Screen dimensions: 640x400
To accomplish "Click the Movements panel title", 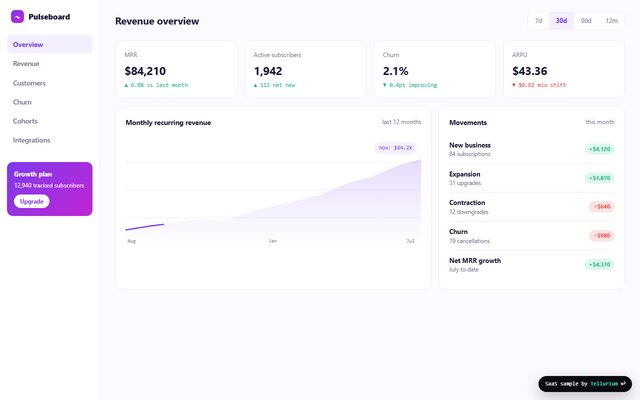I will click(x=468, y=122).
